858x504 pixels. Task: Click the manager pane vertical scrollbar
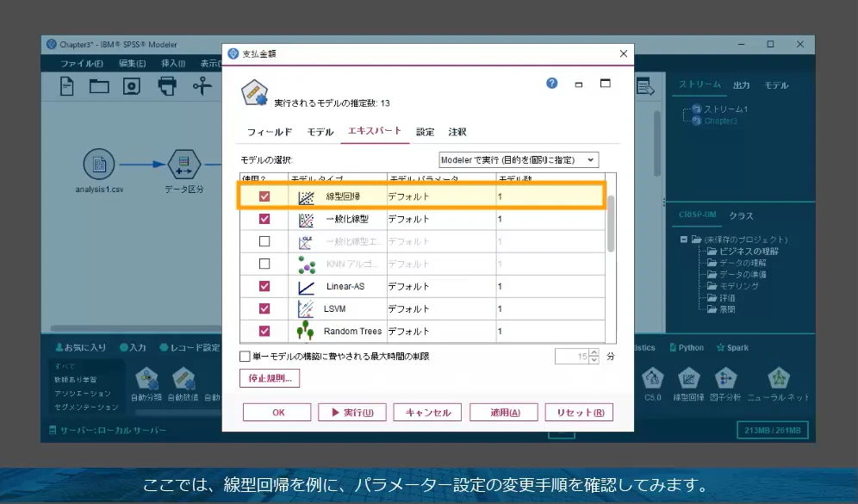657,143
